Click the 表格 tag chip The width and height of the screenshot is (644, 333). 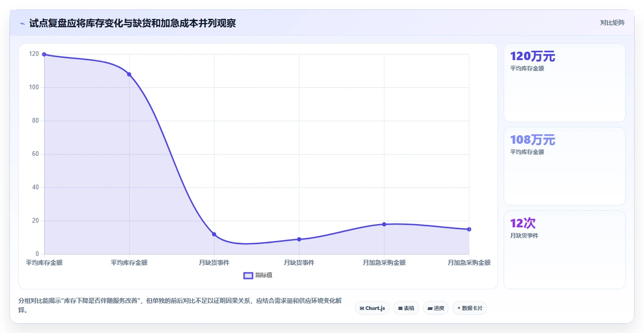point(406,308)
